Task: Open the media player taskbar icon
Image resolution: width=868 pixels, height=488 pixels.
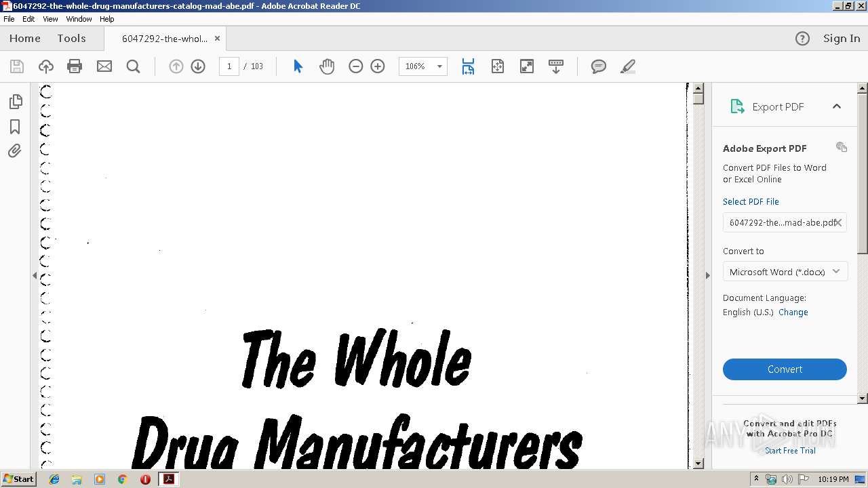Action: click(x=100, y=479)
